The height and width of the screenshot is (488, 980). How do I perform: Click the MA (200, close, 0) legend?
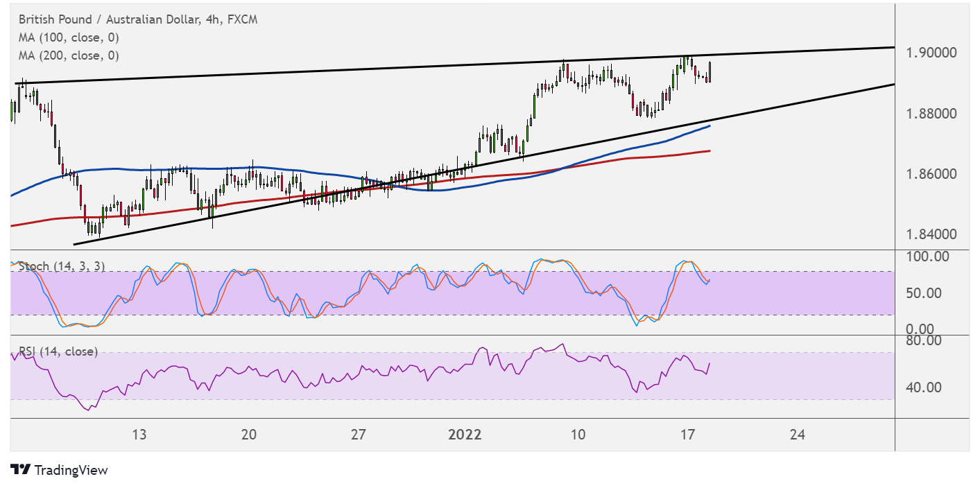pyautogui.click(x=69, y=55)
